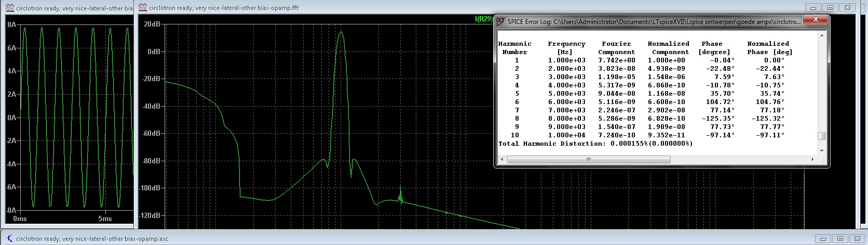Click the FFT plot window's title icon

click(x=142, y=8)
